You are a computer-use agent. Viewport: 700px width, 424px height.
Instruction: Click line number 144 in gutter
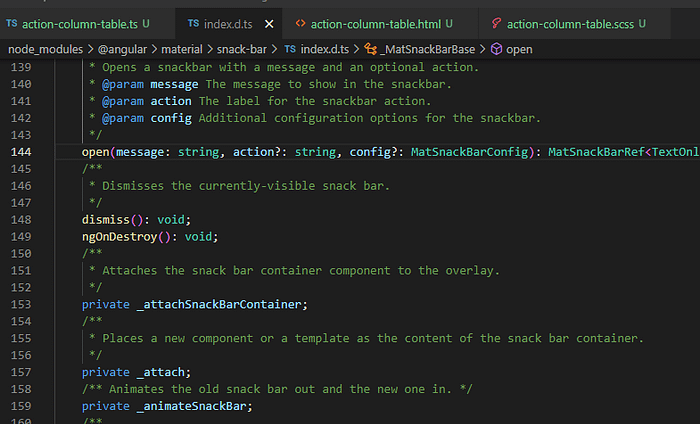pos(21,152)
